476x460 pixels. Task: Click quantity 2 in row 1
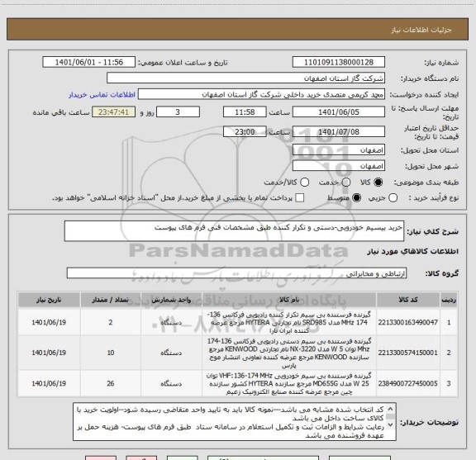click(111, 322)
